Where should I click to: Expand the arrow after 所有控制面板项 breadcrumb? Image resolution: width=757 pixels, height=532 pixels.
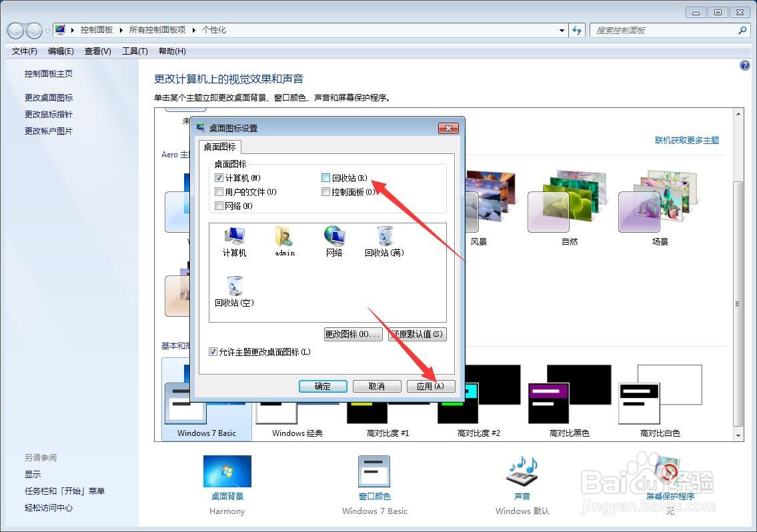click(x=193, y=30)
